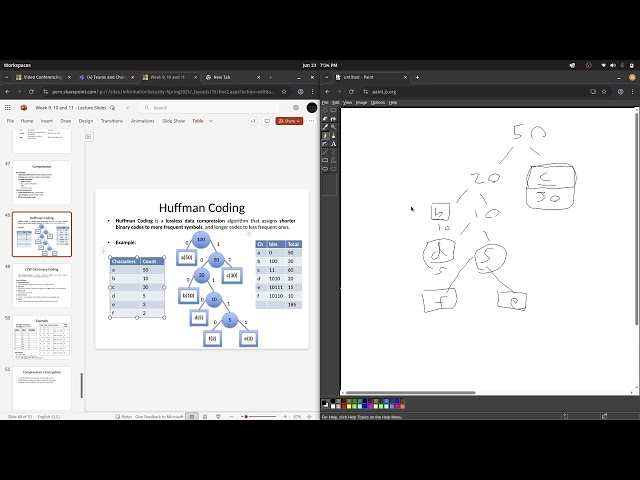Open Chrome menu in Paint browser window
The height and width of the screenshot is (480, 640).
(x=632, y=92)
